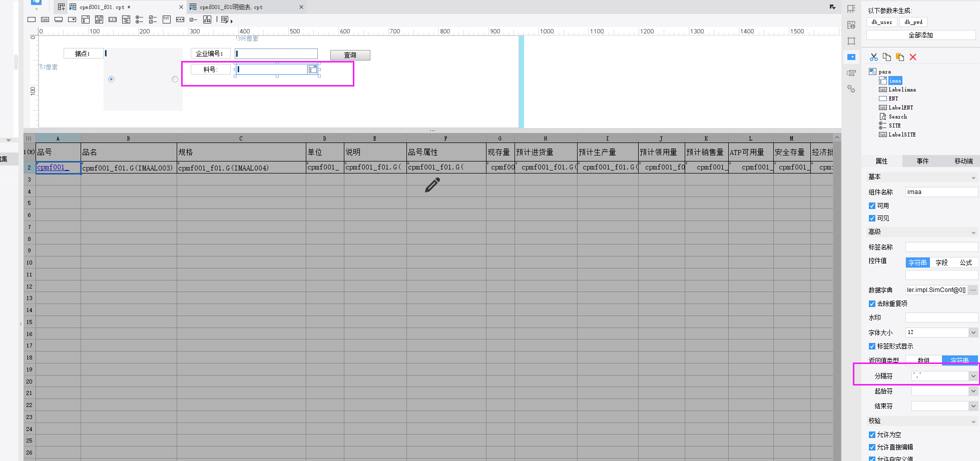The height and width of the screenshot is (461, 980).
Task: Toggle the 标签形式显示 checkbox
Action: tap(872, 346)
